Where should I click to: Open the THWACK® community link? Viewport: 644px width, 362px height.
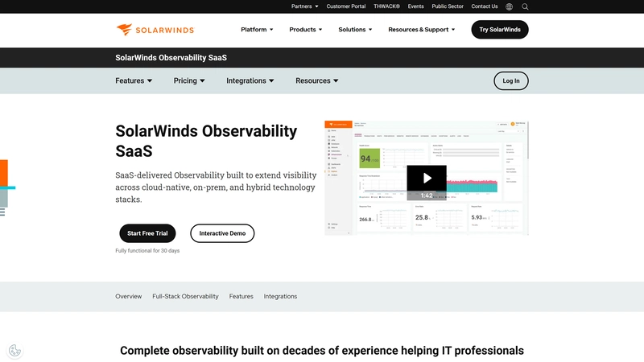[386, 6]
